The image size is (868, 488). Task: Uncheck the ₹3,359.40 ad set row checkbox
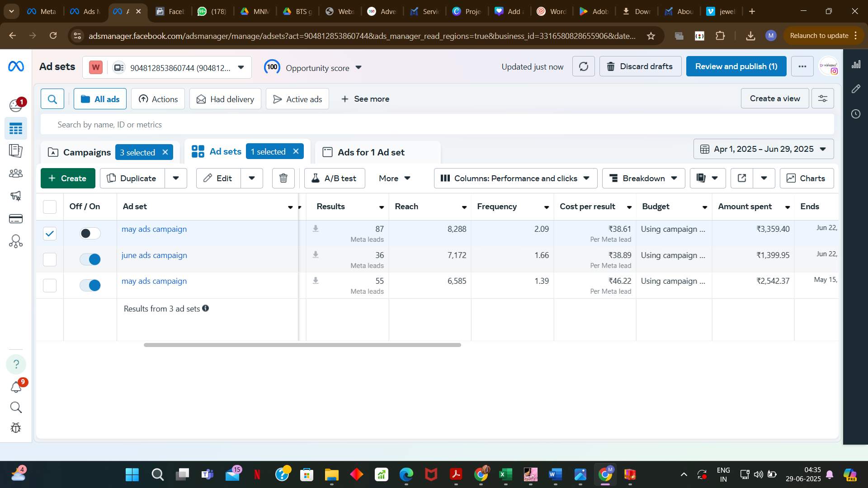(50, 233)
